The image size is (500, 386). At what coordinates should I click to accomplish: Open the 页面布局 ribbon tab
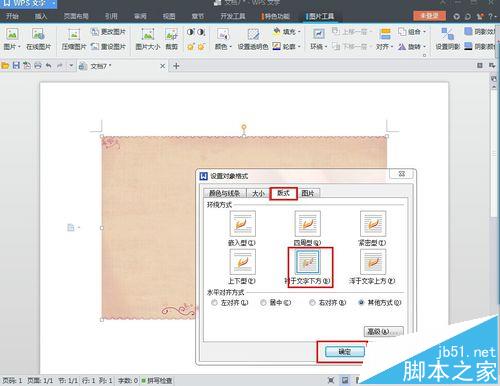[76, 16]
